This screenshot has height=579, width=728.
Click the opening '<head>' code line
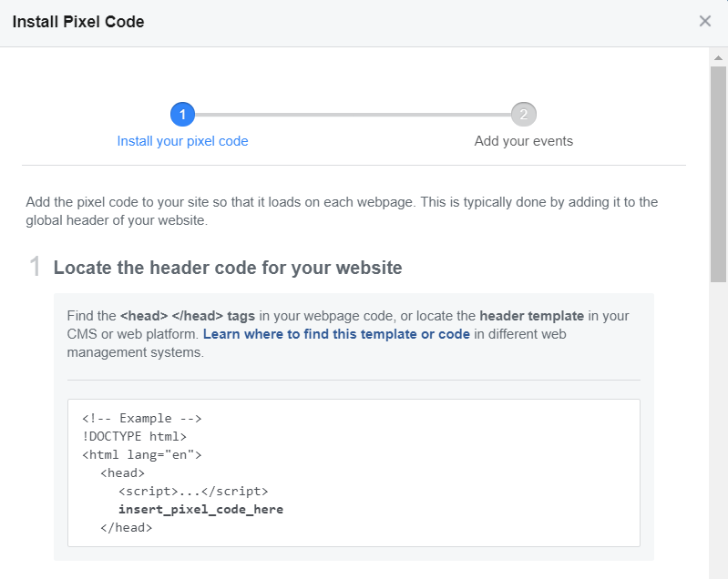tap(123, 473)
